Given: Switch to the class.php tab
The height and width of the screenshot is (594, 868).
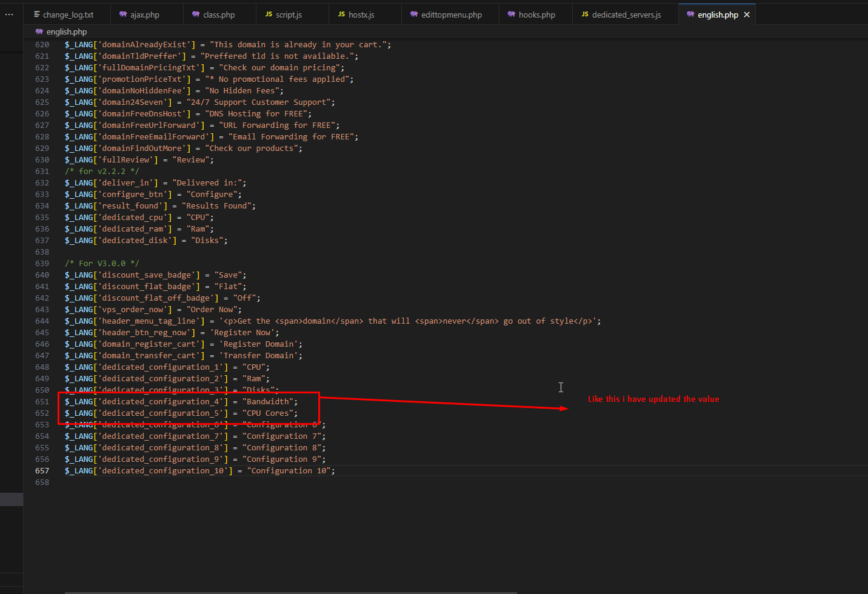Looking at the screenshot, I should point(219,15).
